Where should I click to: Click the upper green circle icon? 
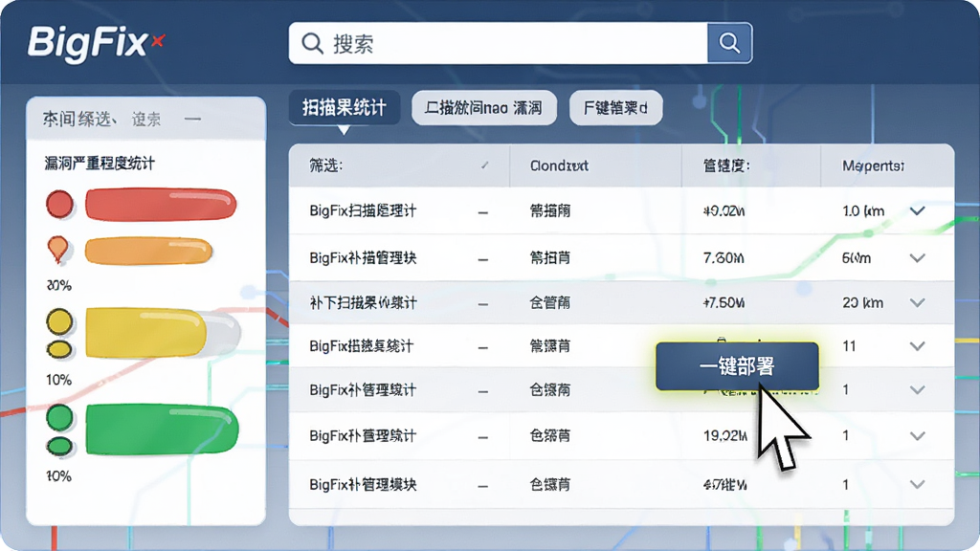point(60,417)
